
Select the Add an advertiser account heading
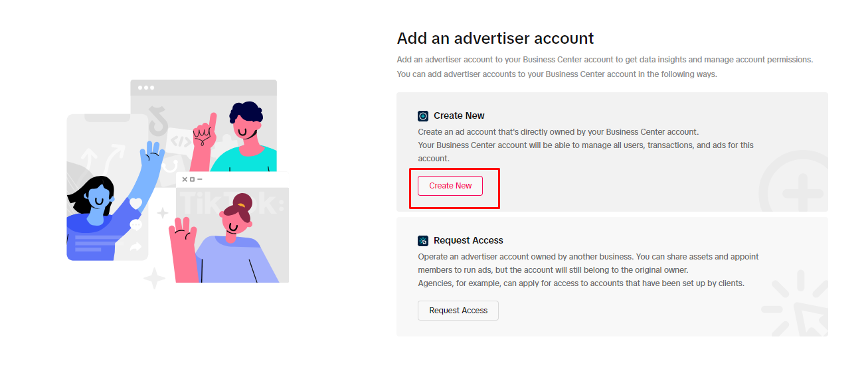495,38
